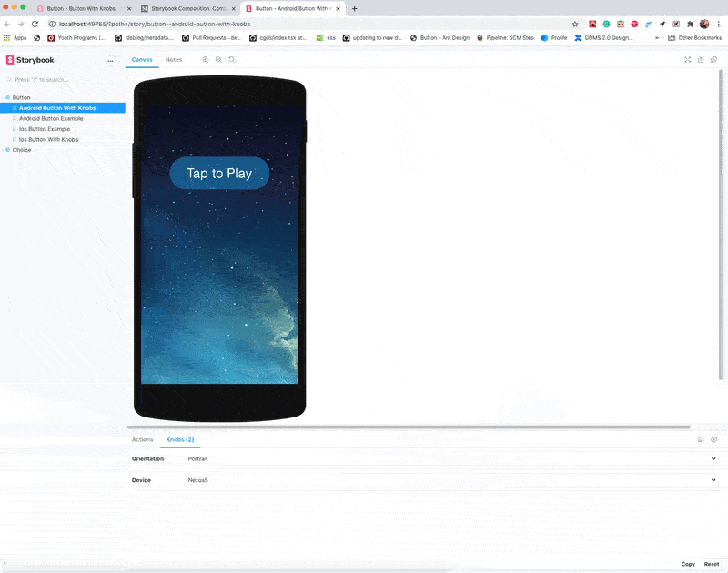The width and height of the screenshot is (728, 573).
Task: Open the Pull Requests bookmark
Action: coord(212,38)
